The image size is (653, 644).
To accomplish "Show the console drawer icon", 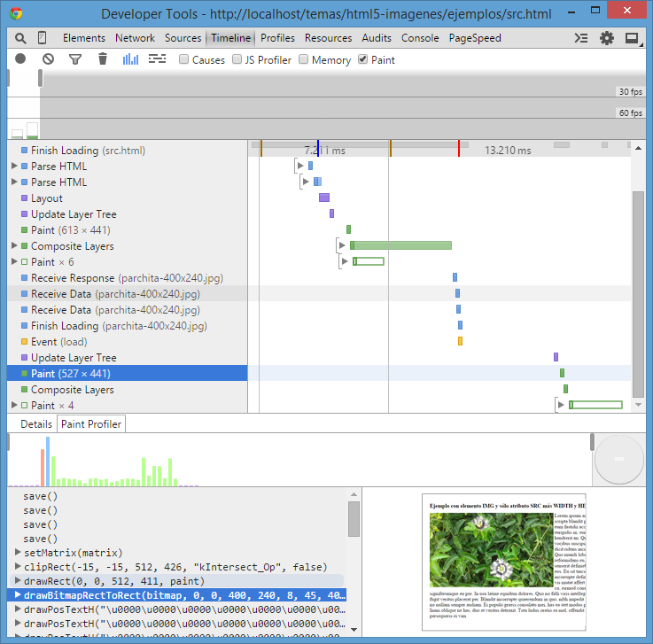I will click(x=581, y=38).
